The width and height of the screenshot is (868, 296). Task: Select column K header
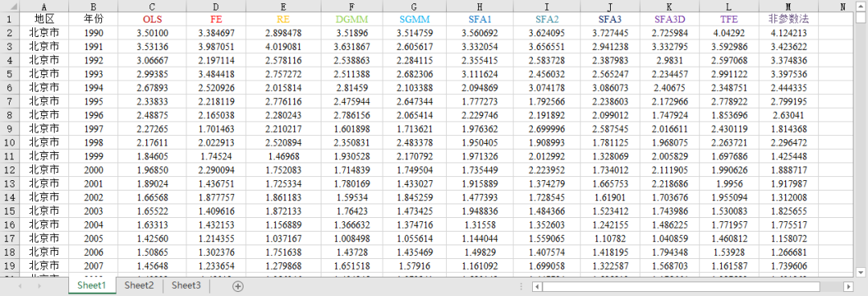pos(669,6)
